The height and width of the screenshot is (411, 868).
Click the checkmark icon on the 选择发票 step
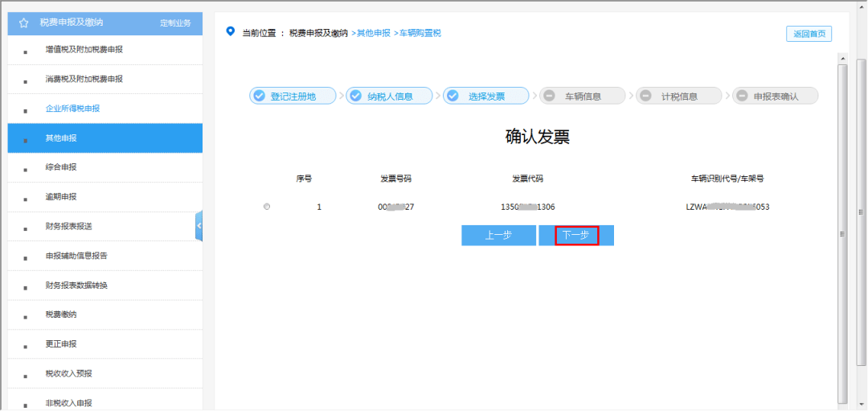coord(452,96)
